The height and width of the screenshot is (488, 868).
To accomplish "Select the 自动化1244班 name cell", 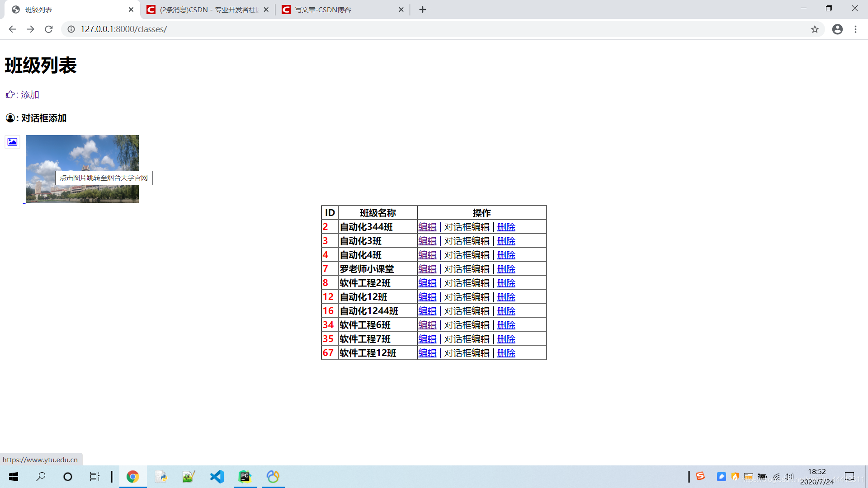I will [x=378, y=311].
